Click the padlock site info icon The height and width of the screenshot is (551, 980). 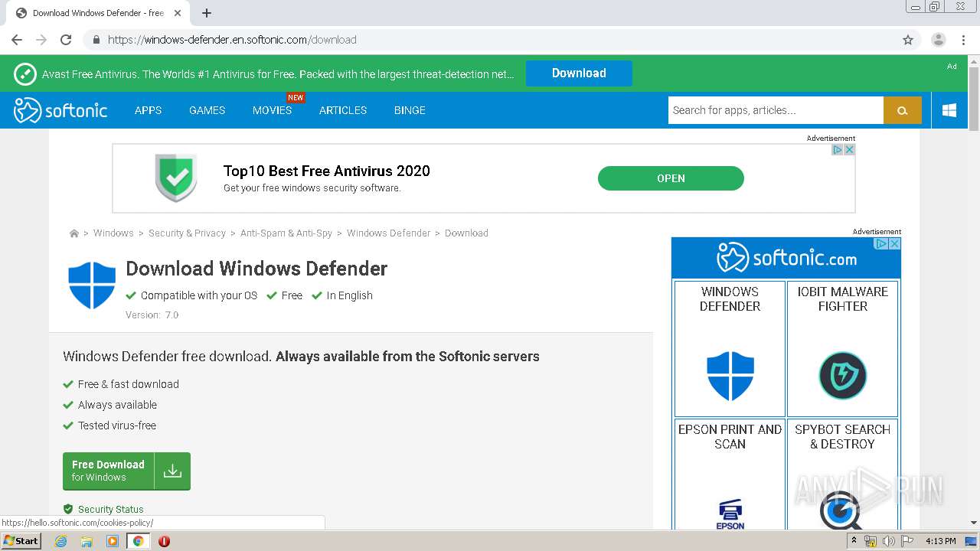click(x=96, y=40)
